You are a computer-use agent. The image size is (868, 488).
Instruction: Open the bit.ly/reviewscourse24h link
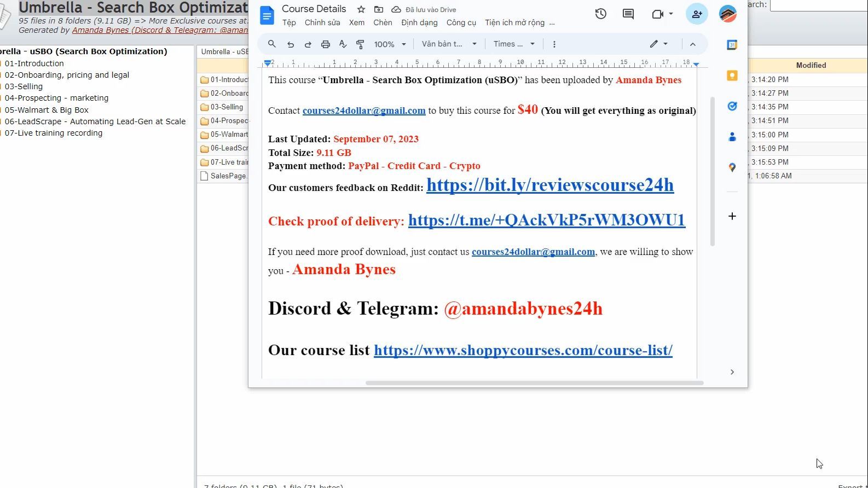click(550, 185)
